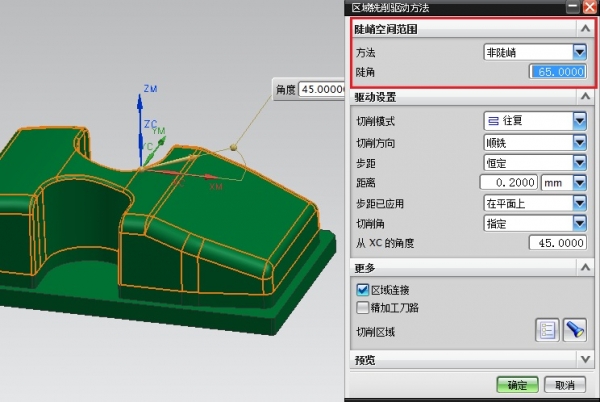Viewport: 600px width, 402px height.
Task: Click the 从 XC 的角度 field 45.0000
Action: (x=558, y=243)
